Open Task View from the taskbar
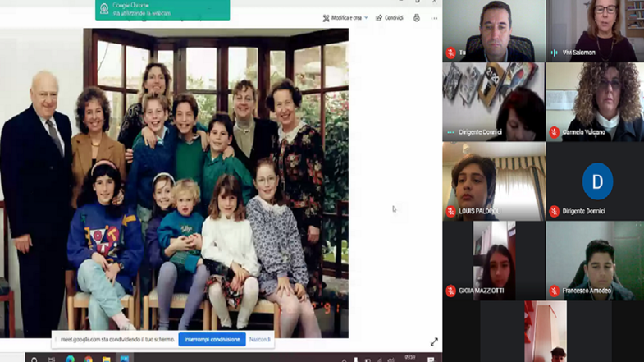This screenshot has width=644, height=362. [52, 360]
